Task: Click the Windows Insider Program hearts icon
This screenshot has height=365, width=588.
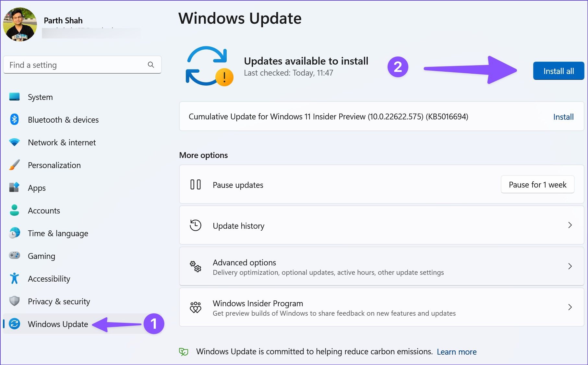Action: coord(196,307)
